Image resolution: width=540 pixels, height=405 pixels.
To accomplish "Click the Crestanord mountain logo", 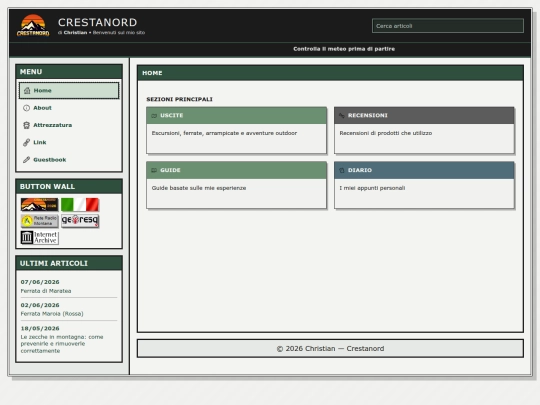I will [33, 25].
